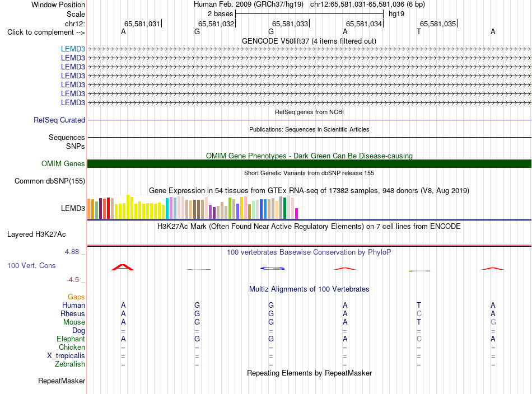The image size is (532, 394).
Task: Click the 'chr12:' ruler label
Action: point(74,24)
